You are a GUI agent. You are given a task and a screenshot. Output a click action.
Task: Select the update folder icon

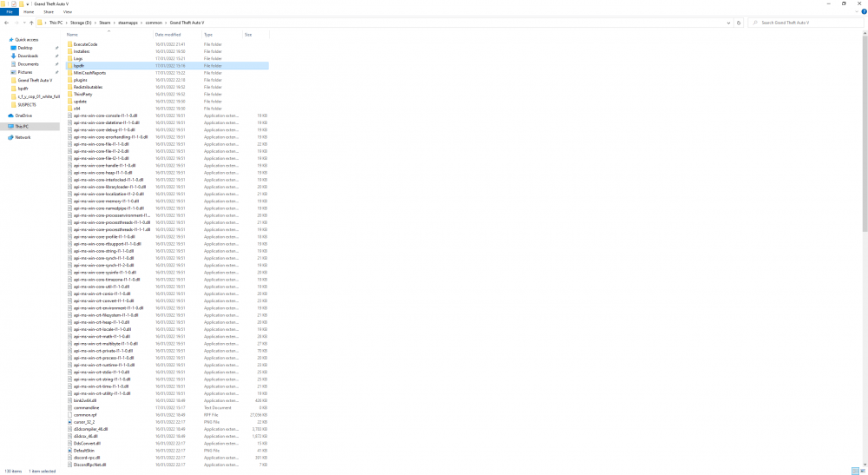point(69,102)
